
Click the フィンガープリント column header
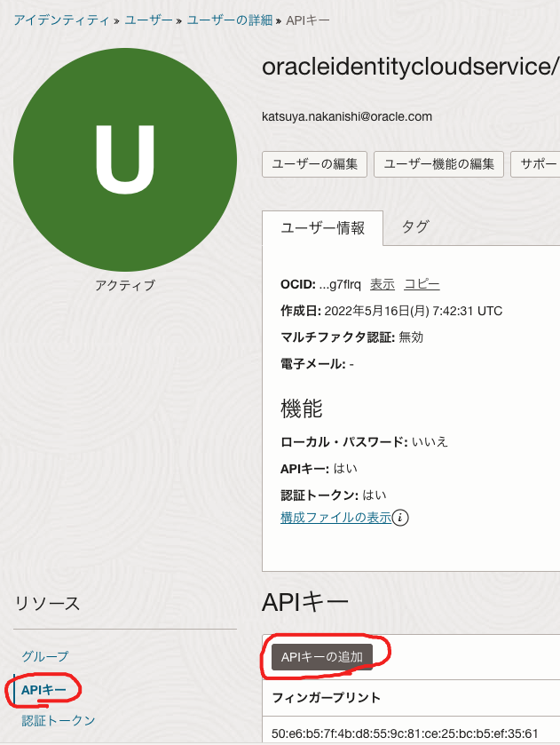pos(326,697)
